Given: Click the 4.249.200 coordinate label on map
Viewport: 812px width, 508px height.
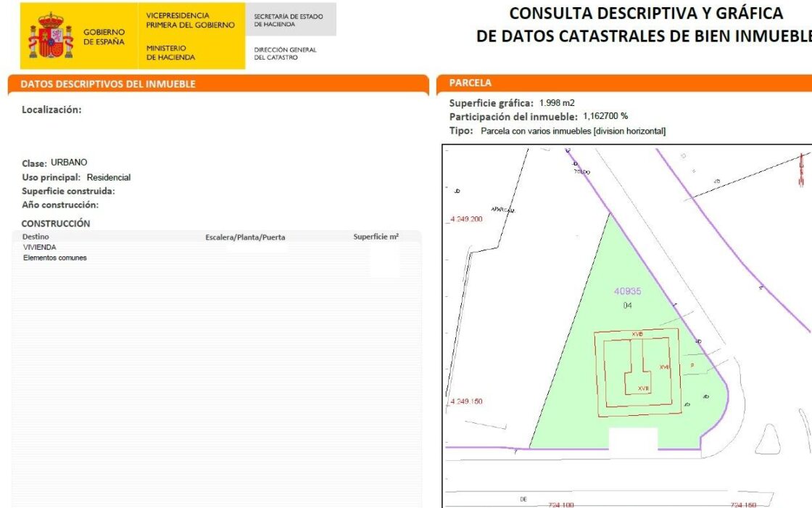Looking at the screenshot, I should pyautogui.click(x=466, y=218).
